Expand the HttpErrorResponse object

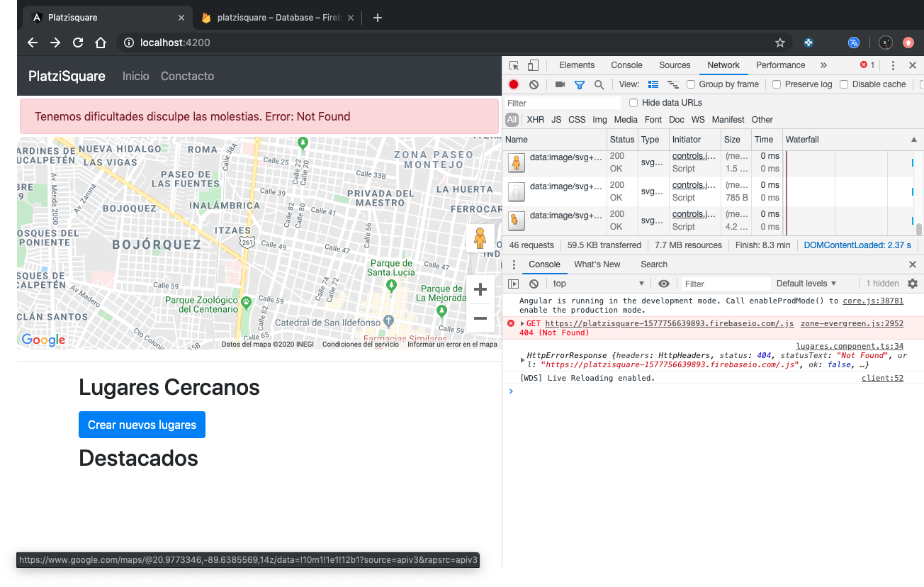(522, 360)
